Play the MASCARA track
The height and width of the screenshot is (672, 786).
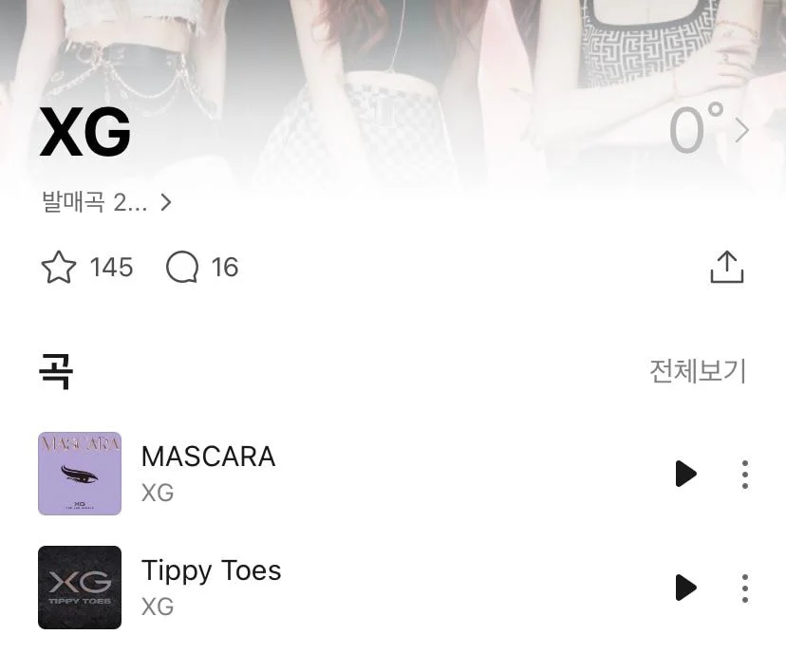685,474
